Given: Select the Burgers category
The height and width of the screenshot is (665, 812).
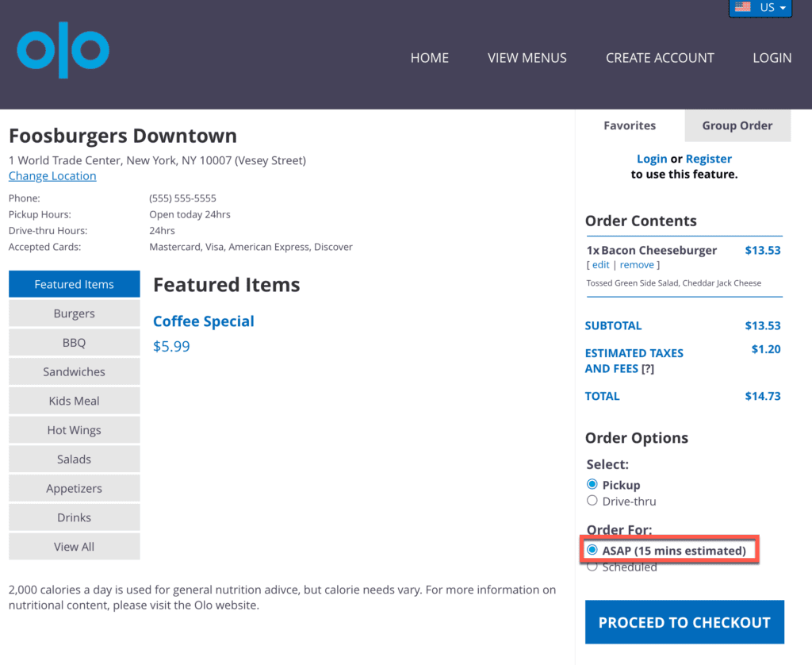Looking at the screenshot, I should coord(74,313).
